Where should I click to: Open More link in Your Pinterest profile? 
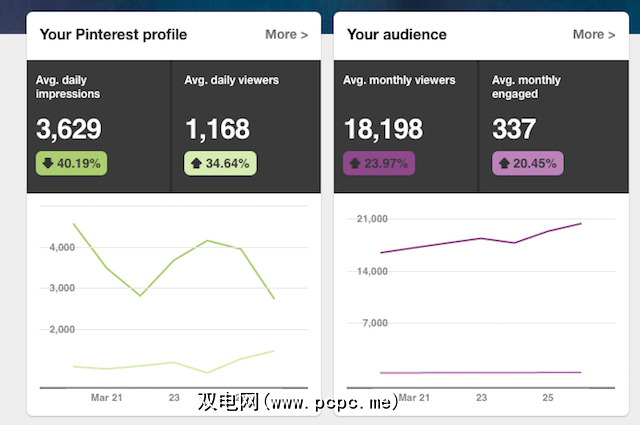point(286,35)
